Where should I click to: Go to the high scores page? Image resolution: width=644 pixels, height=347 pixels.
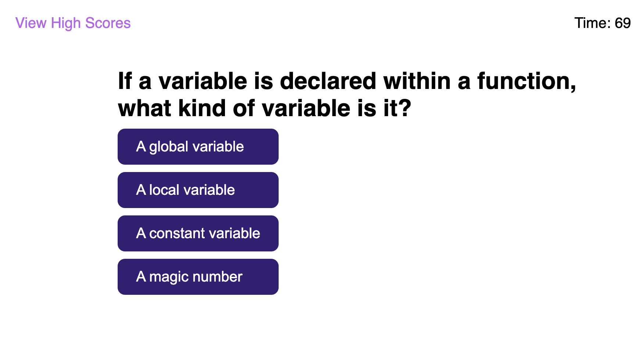73,23
